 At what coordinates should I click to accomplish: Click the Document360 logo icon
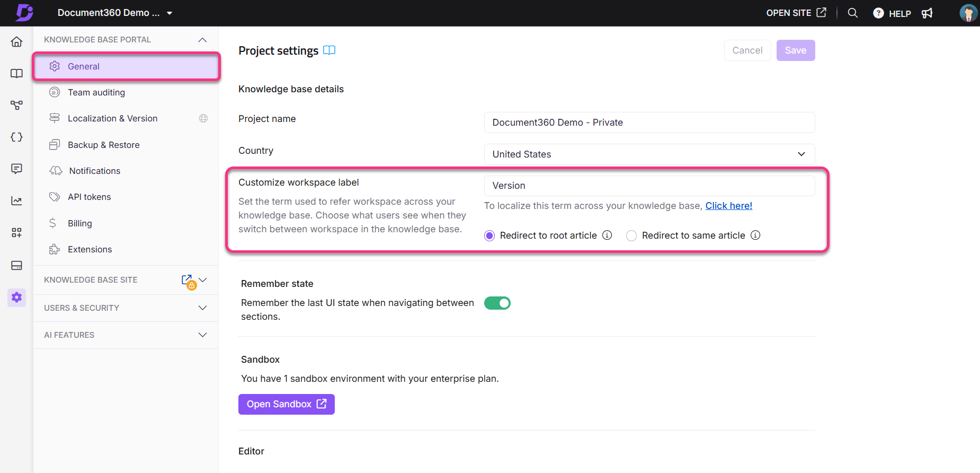click(x=24, y=13)
